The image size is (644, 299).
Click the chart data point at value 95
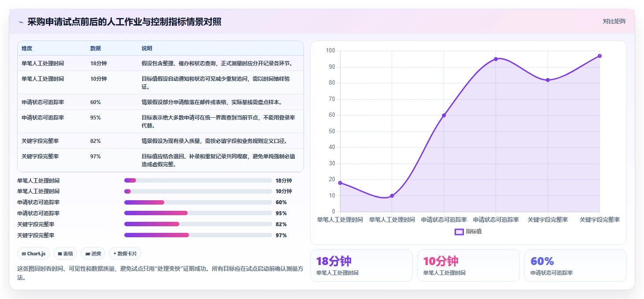pyautogui.click(x=496, y=59)
